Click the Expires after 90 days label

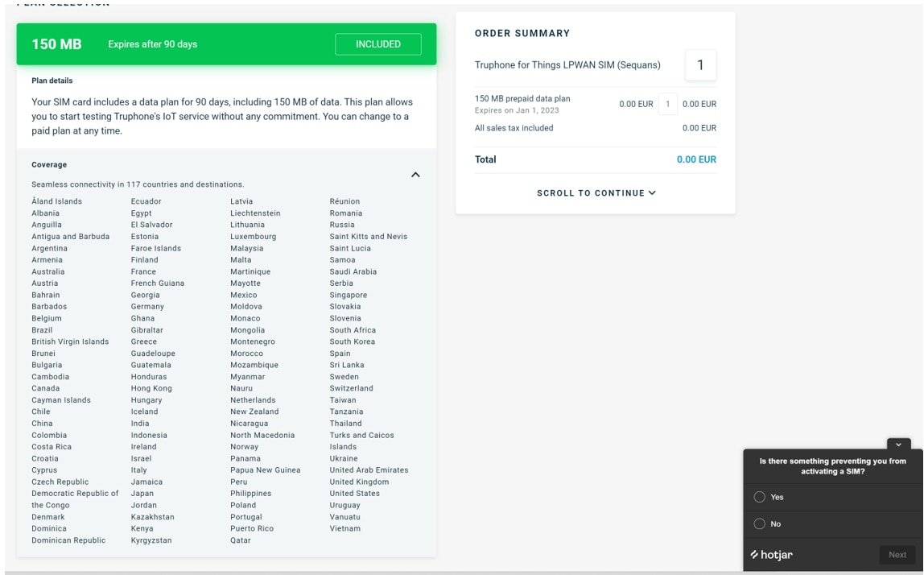click(x=153, y=44)
